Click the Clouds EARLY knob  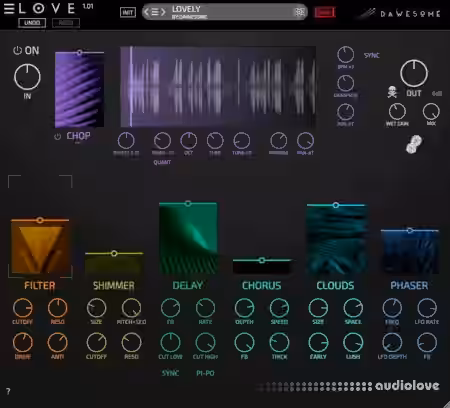pos(318,343)
